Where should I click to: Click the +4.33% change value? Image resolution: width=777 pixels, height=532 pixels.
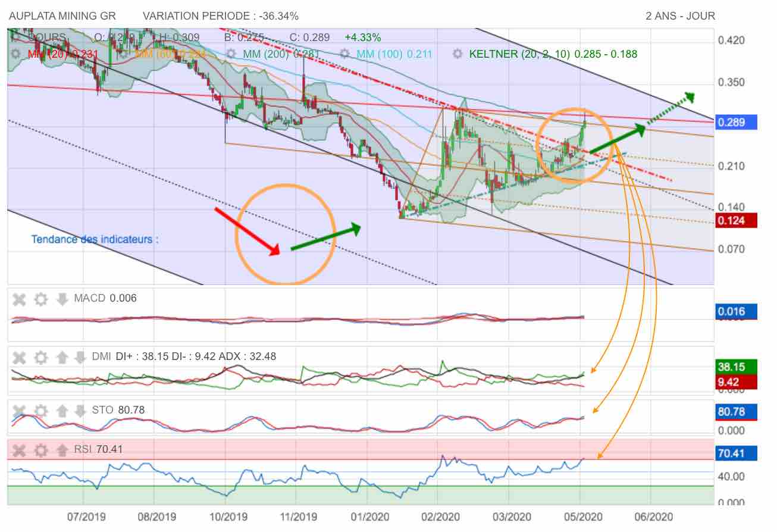tap(363, 37)
